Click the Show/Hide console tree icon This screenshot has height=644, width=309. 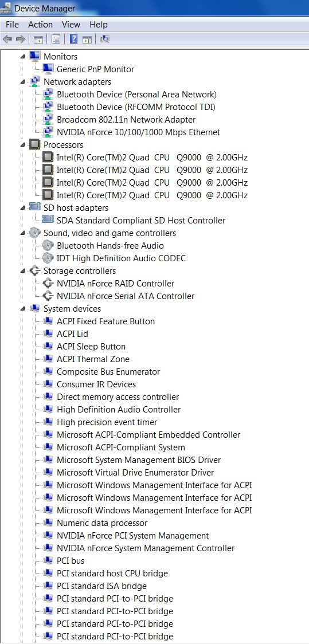point(38,39)
